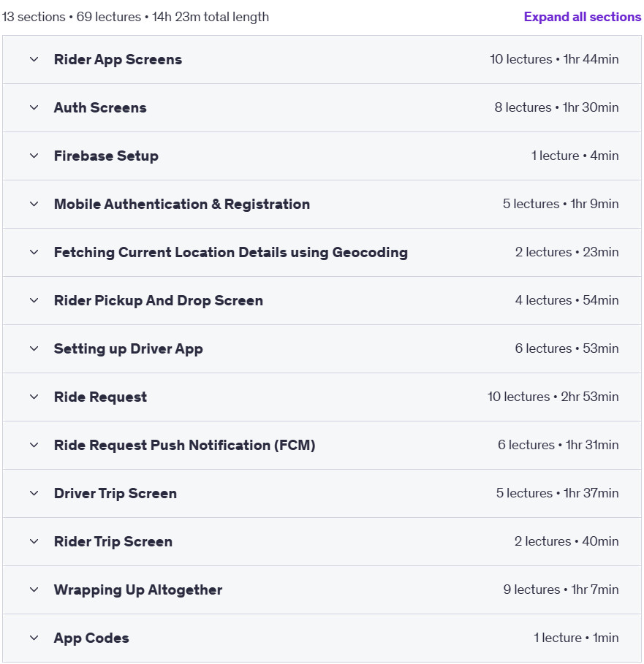This screenshot has width=644, height=664.
Task: Click the Driver Trip Screen chevron
Action: click(34, 494)
